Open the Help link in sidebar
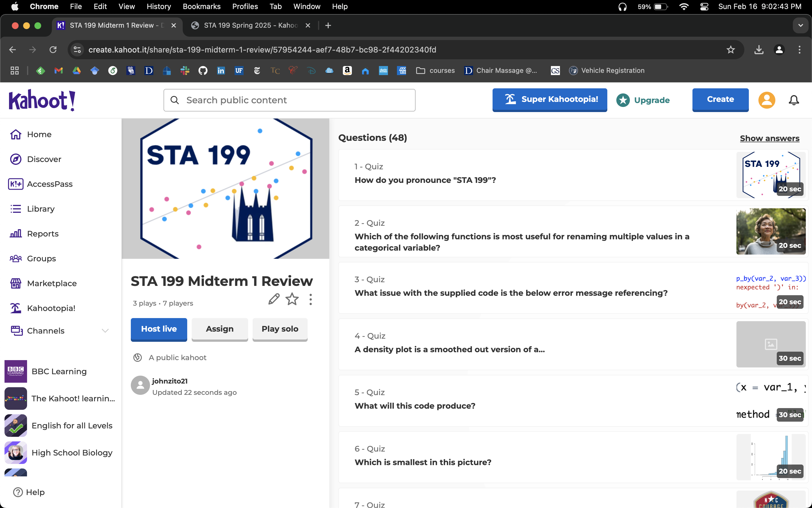 point(29,492)
